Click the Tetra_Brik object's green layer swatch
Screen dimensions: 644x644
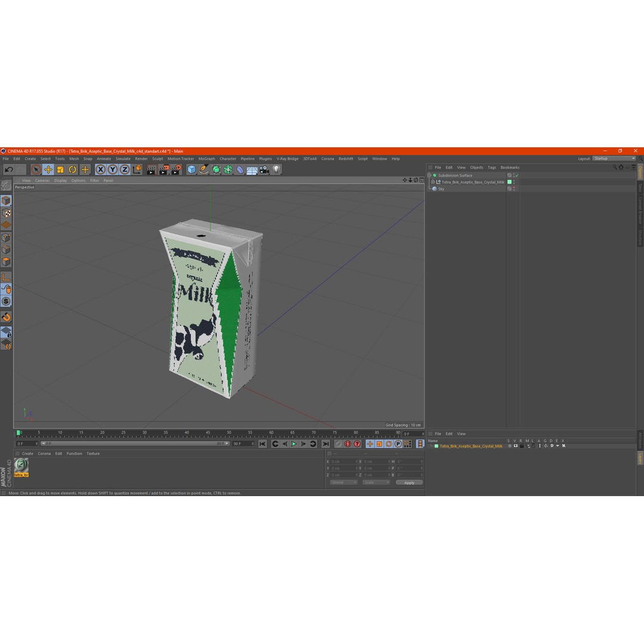pos(509,182)
